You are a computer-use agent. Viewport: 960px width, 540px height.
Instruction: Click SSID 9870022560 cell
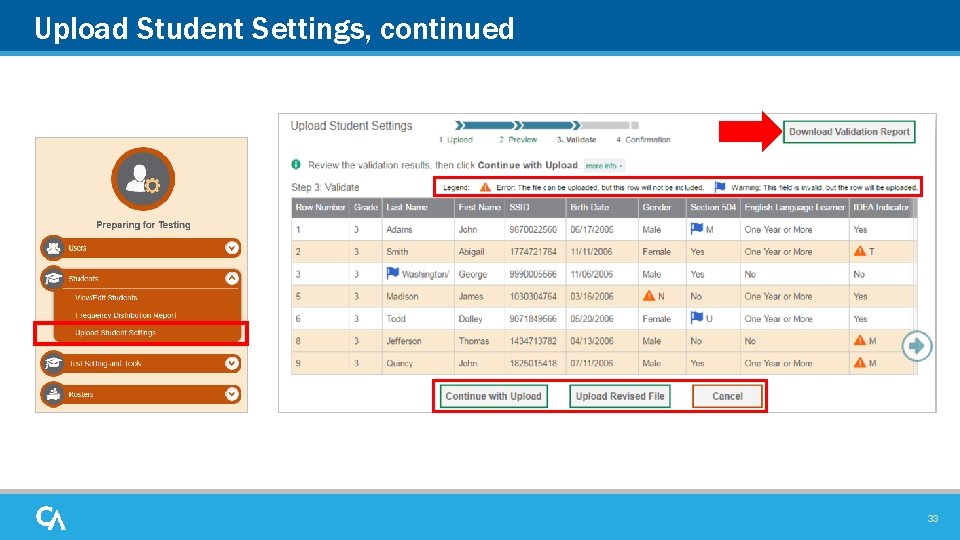tap(533, 230)
